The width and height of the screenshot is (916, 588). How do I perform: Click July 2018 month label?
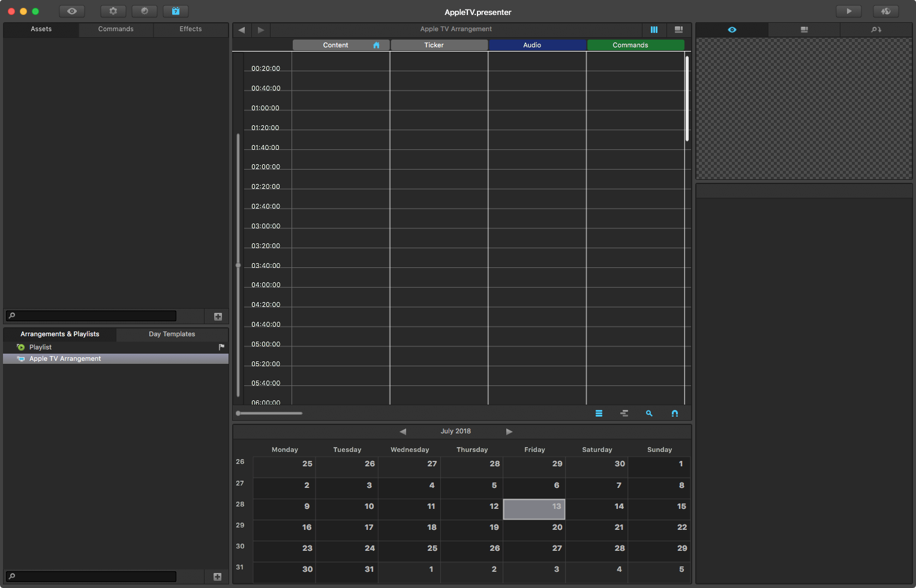click(456, 432)
